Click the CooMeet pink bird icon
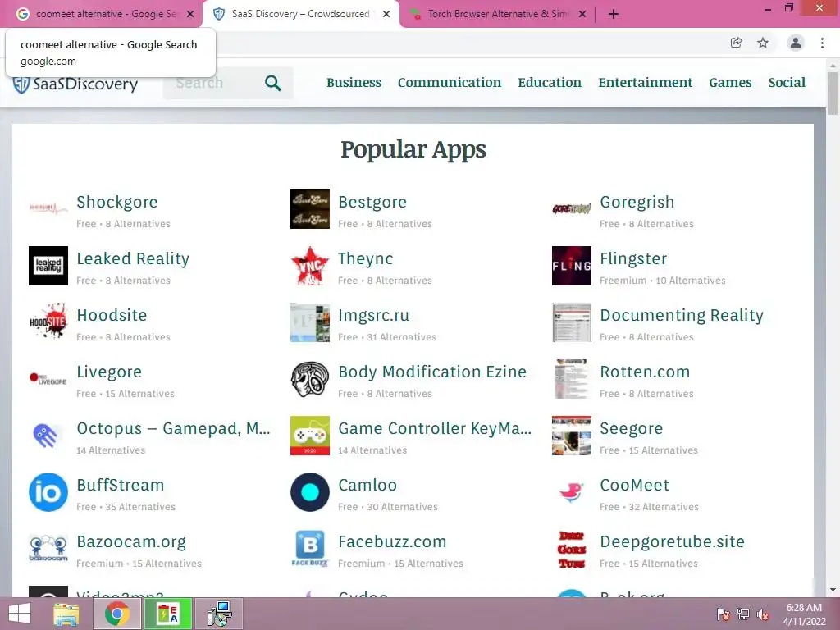Image resolution: width=840 pixels, height=630 pixels. pos(572,492)
